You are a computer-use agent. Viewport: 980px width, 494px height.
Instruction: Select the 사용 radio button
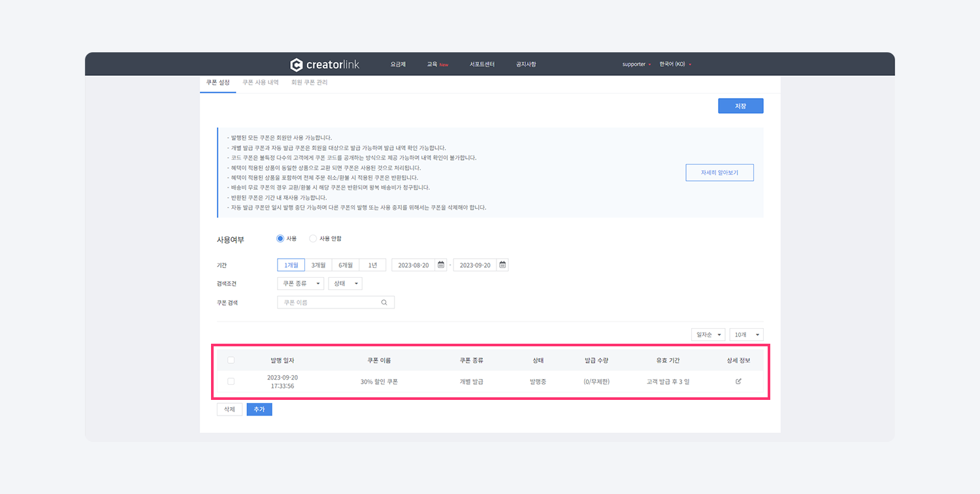[280, 239]
